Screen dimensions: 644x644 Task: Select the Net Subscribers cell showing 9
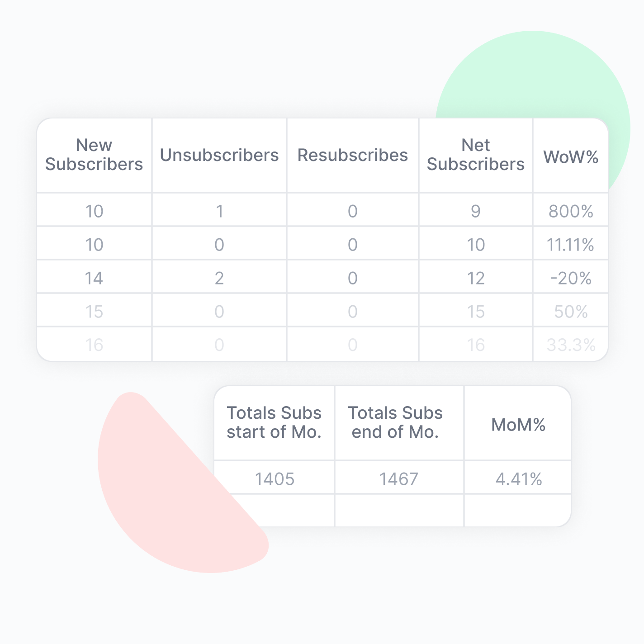pyautogui.click(x=476, y=211)
